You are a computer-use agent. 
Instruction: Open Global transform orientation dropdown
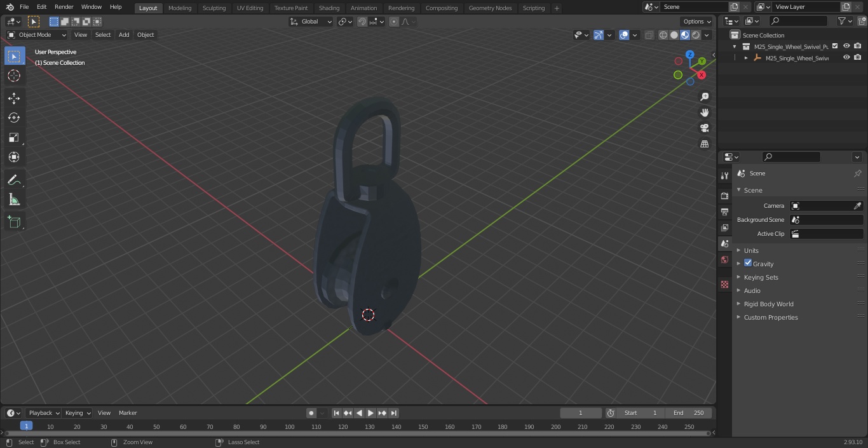(311, 22)
